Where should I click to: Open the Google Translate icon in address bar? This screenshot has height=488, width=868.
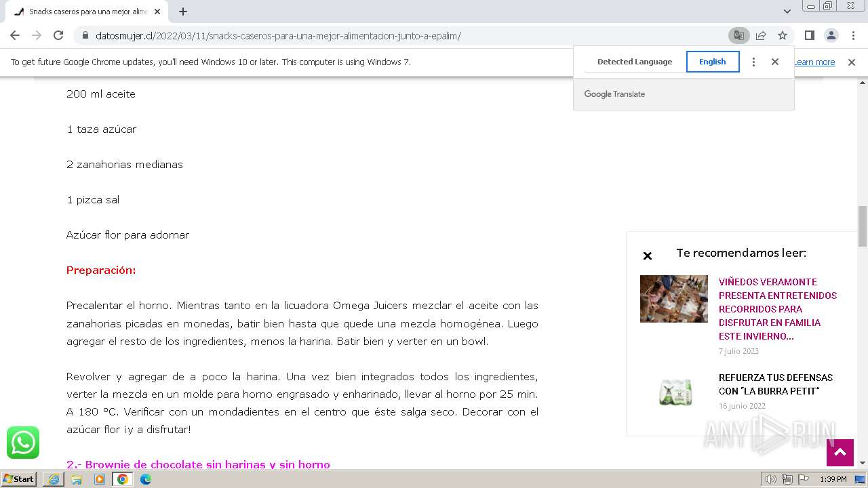pyautogui.click(x=738, y=35)
